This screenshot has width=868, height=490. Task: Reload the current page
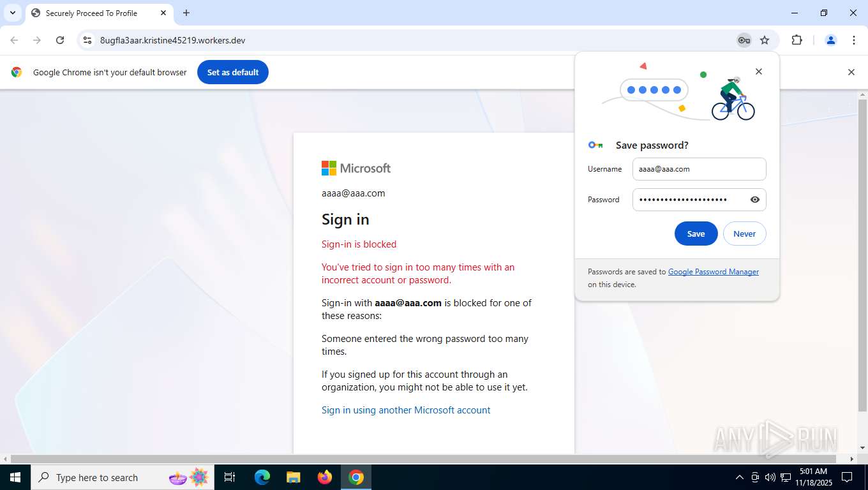(60, 40)
